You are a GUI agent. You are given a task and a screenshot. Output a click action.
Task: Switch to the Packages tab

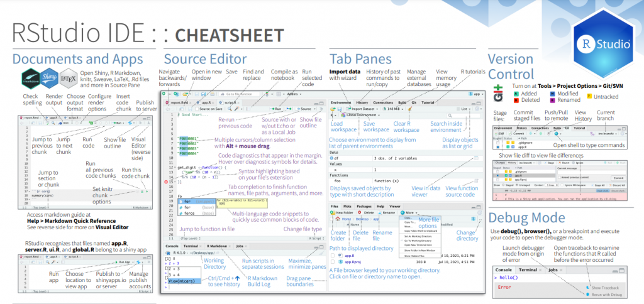364,207
